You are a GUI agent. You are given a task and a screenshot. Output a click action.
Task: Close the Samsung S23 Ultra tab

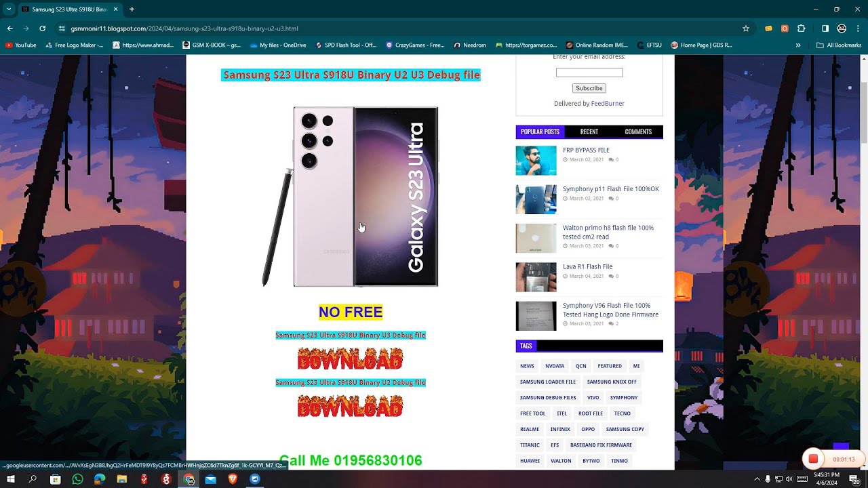[115, 9]
